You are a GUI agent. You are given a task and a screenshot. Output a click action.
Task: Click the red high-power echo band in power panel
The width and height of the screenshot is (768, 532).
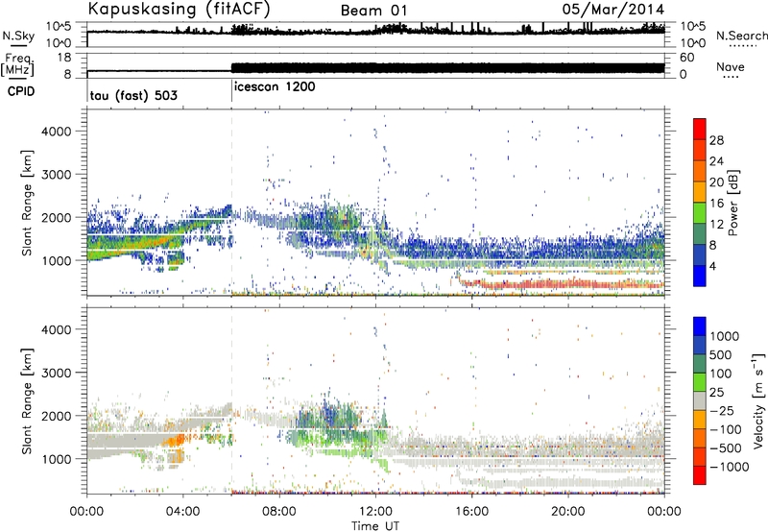pos(564,283)
